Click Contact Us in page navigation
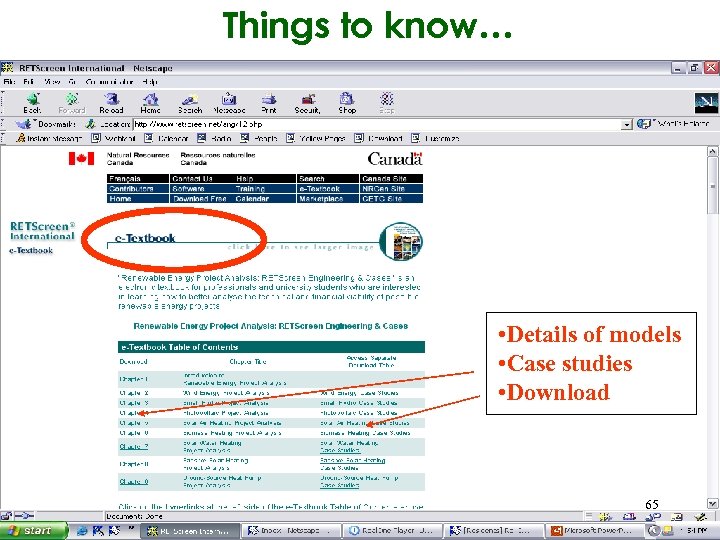 pyautogui.click(x=192, y=179)
